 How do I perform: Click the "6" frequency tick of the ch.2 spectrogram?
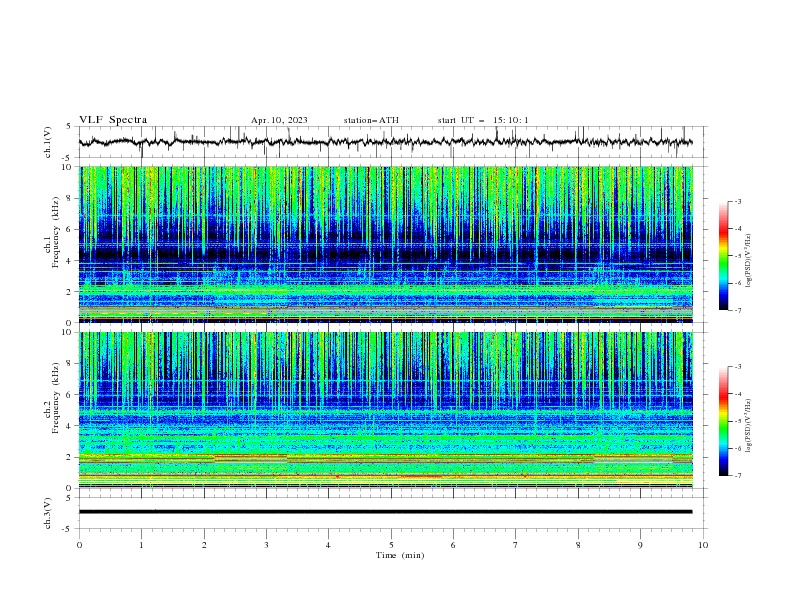pyautogui.click(x=70, y=394)
